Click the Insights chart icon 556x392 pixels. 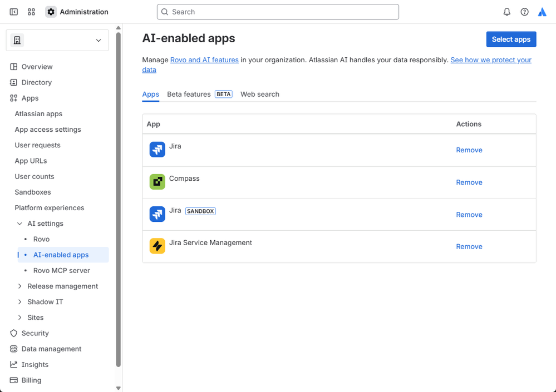[x=13, y=364]
